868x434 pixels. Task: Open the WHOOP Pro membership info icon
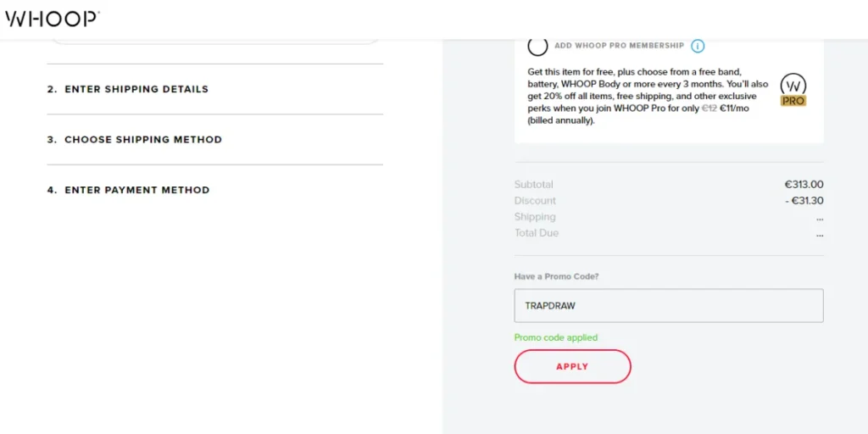pos(698,46)
